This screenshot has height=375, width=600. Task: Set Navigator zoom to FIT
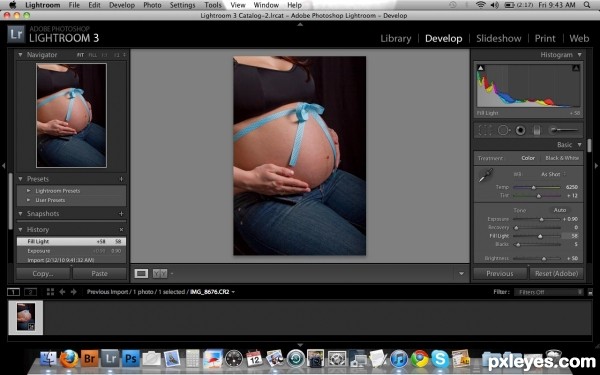click(x=80, y=55)
